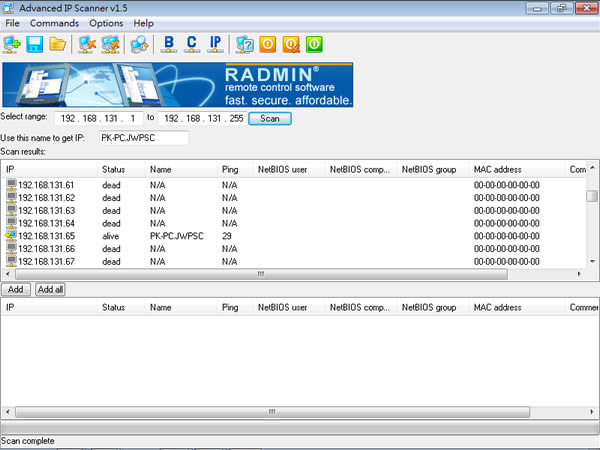The width and height of the screenshot is (600, 450).
Task: Click the Add all button
Action: click(50, 289)
